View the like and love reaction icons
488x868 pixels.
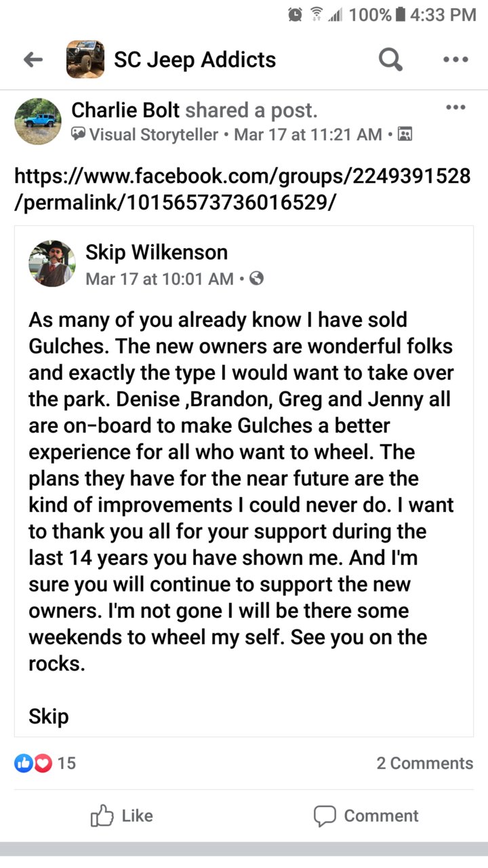[x=33, y=763]
